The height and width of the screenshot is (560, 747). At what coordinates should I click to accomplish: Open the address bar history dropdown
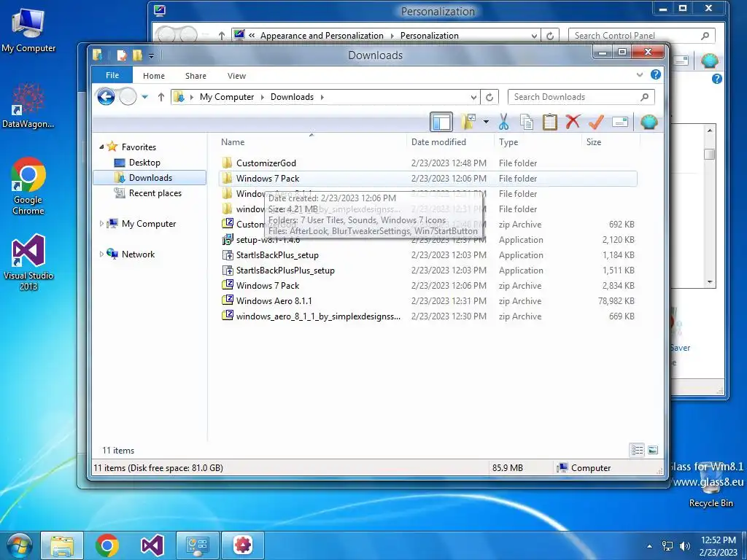click(473, 97)
